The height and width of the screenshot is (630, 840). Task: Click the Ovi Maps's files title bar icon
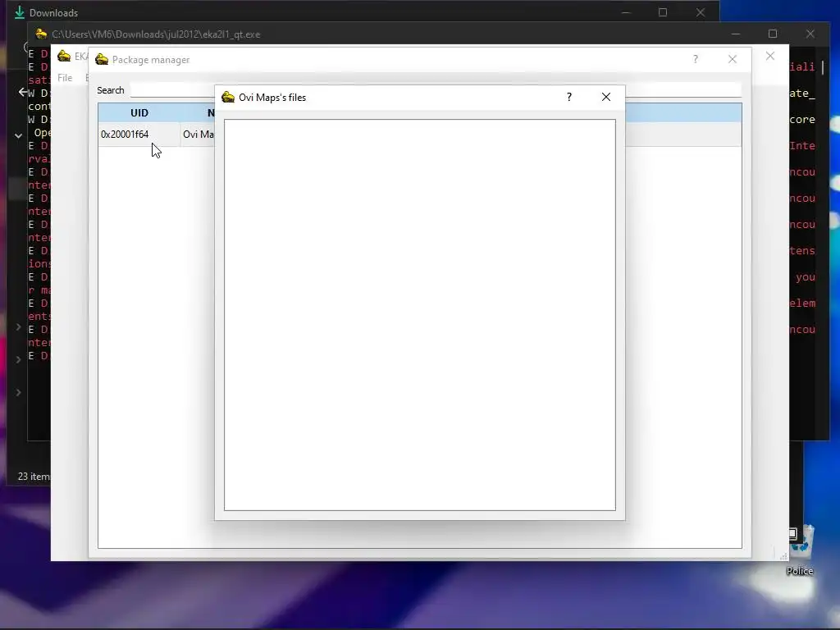pyautogui.click(x=228, y=97)
